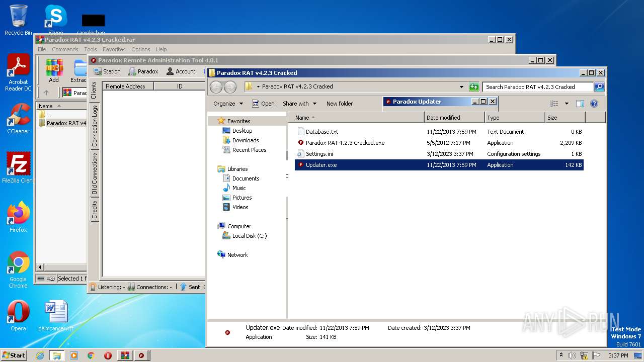Open Acrobat Reader DC desktop shortcut

(x=18, y=73)
